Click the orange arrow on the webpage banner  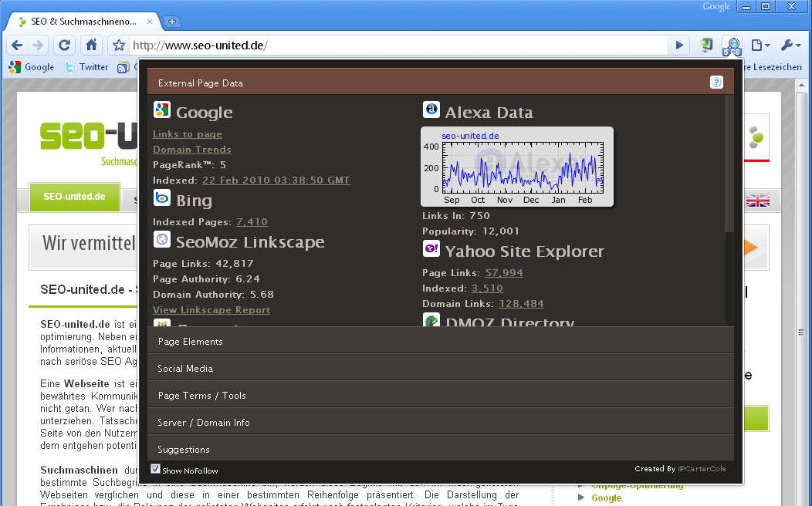pos(751,248)
